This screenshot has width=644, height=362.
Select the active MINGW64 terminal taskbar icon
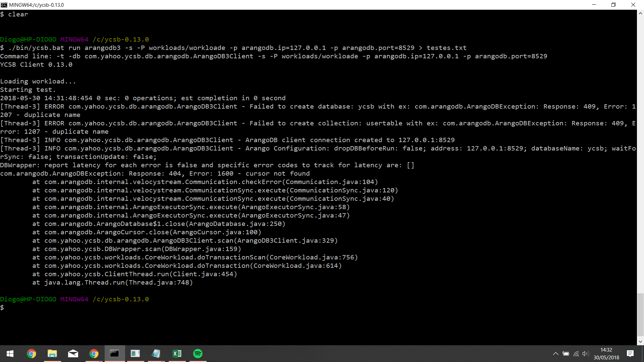click(x=114, y=354)
